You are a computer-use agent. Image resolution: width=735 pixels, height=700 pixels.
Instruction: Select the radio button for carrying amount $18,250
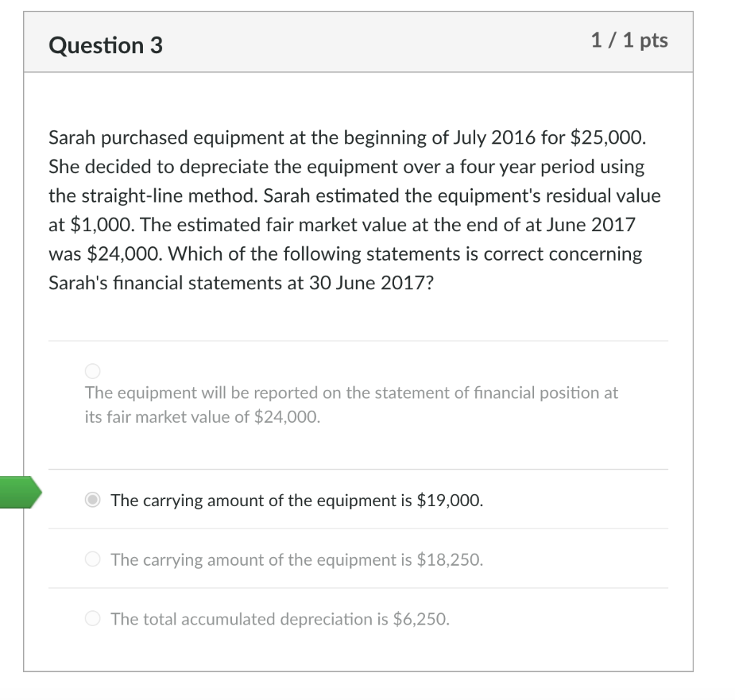pyautogui.click(x=92, y=559)
